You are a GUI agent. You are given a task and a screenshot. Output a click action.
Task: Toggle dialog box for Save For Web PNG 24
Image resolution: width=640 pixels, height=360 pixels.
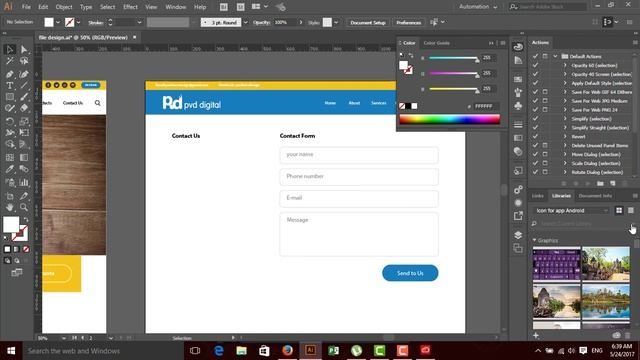(x=545, y=110)
